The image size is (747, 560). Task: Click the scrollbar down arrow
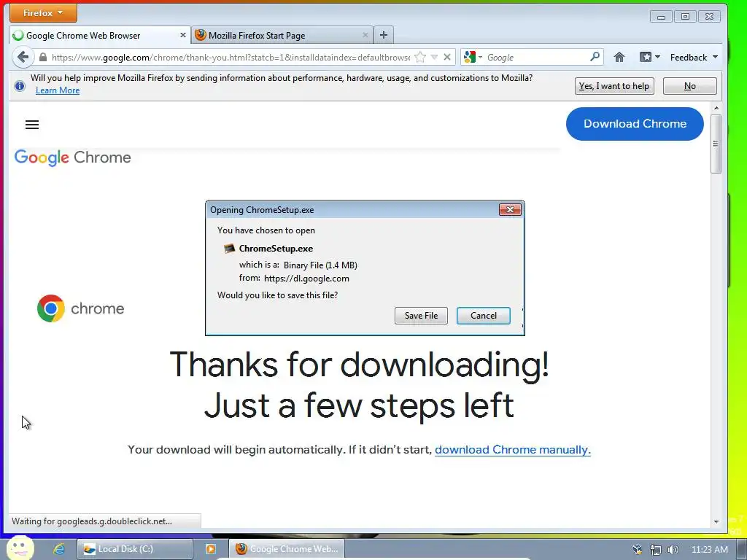(716, 522)
